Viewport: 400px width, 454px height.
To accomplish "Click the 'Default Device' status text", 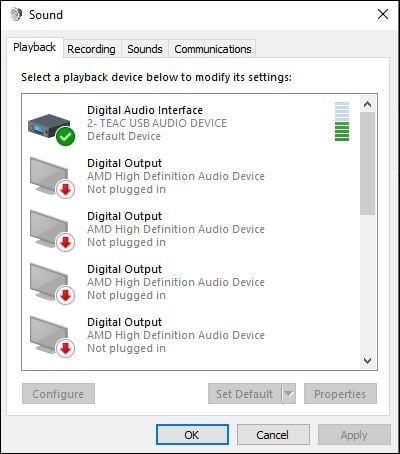I will click(x=124, y=136).
